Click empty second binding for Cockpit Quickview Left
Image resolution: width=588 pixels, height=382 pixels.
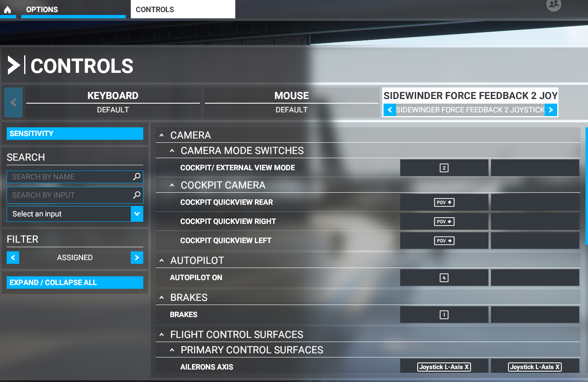click(535, 241)
